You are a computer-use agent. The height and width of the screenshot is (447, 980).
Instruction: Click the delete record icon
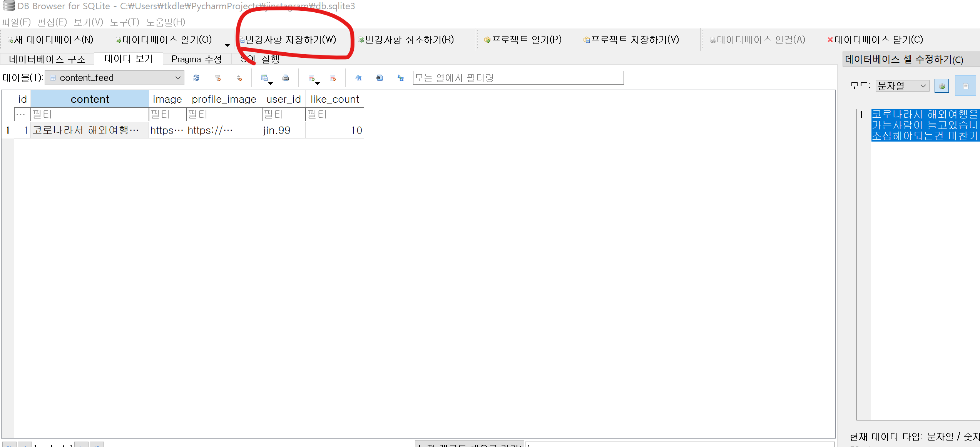(333, 78)
